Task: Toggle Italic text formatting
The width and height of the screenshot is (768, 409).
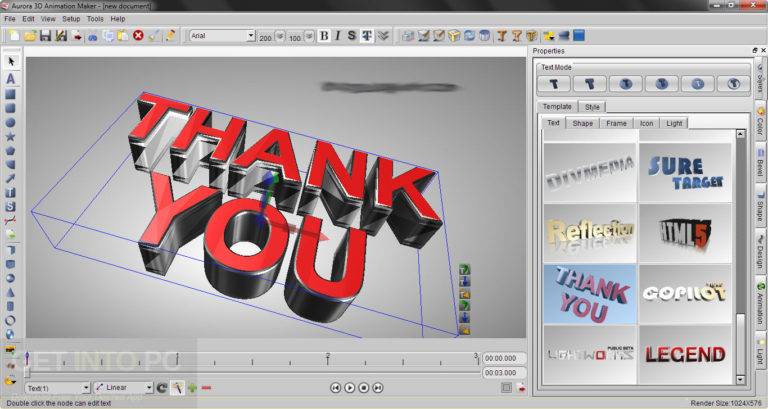Action: pos(337,36)
